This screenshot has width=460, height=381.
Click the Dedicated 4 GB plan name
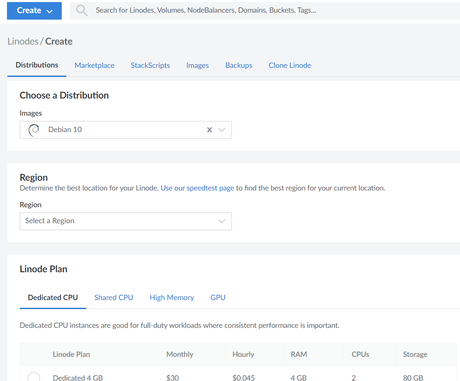[78, 378]
